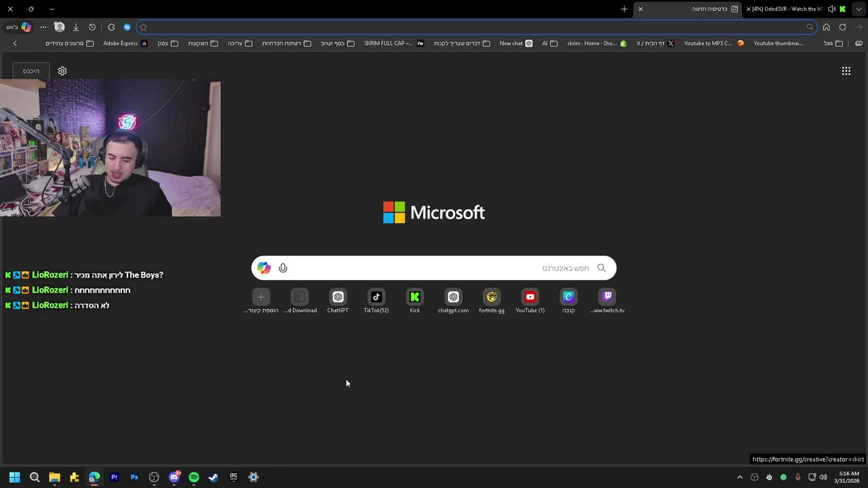Open browser history icon
This screenshot has height=488, width=868.
(x=92, y=27)
